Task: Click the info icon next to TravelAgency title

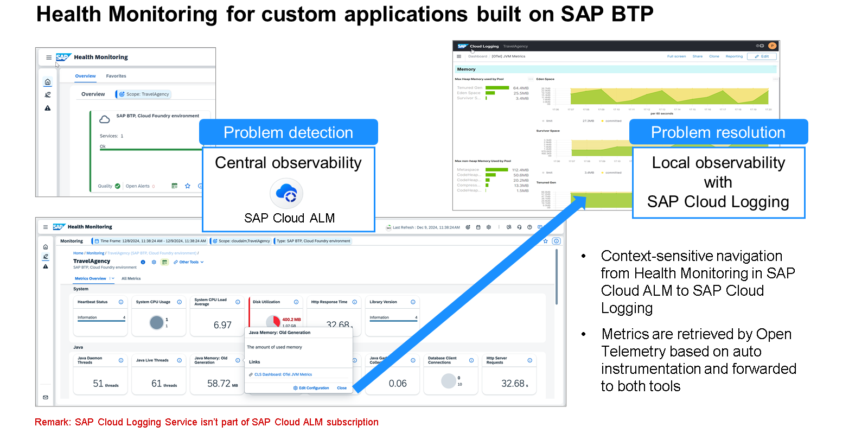Action: tap(143, 262)
